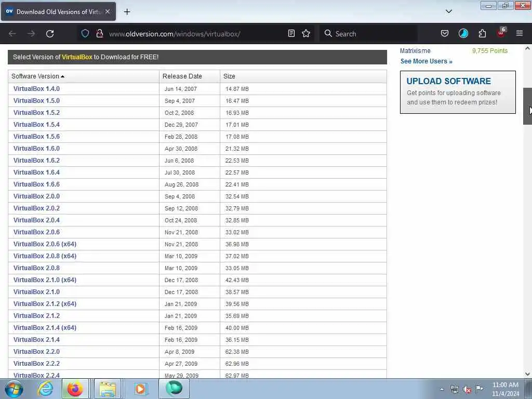This screenshot has width=532, height=399.
Task: Open the Pocket save icon
Action: pos(445,34)
